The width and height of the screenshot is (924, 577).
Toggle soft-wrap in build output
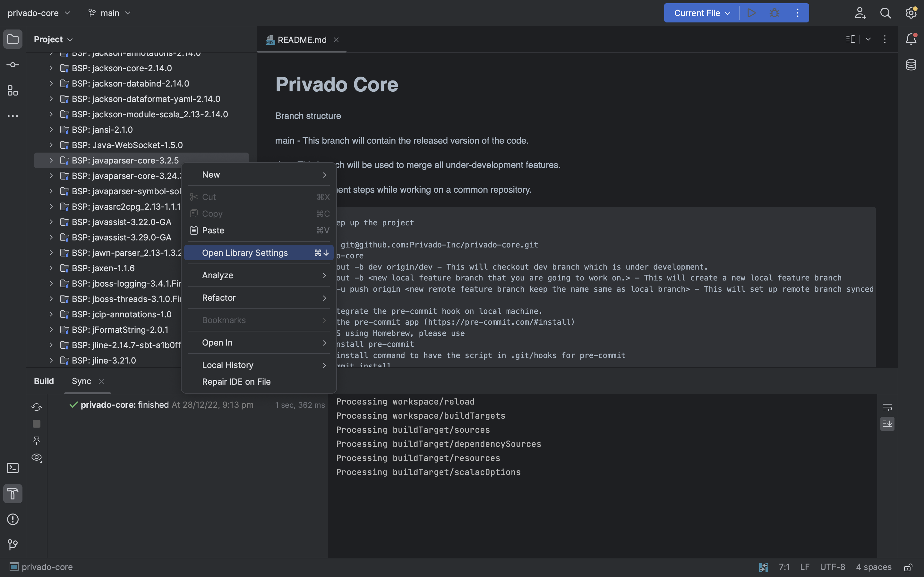(887, 407)
